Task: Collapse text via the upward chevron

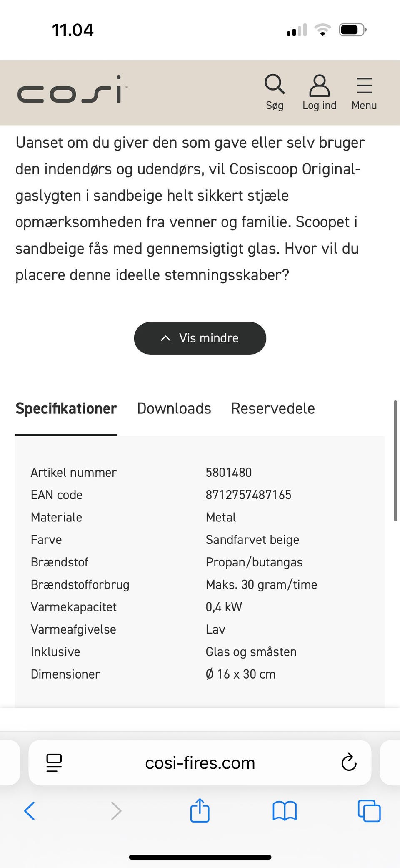Action: (x=166, y=338)
